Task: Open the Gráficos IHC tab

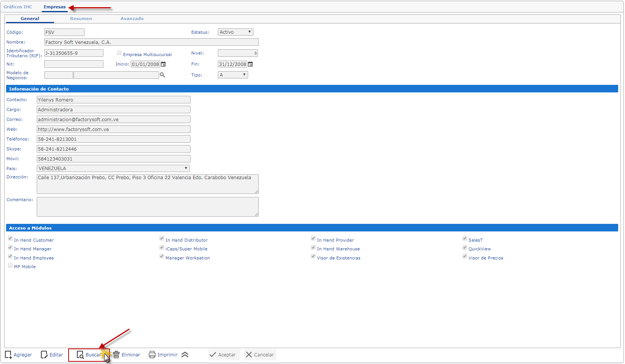Action: pos(18,7)
